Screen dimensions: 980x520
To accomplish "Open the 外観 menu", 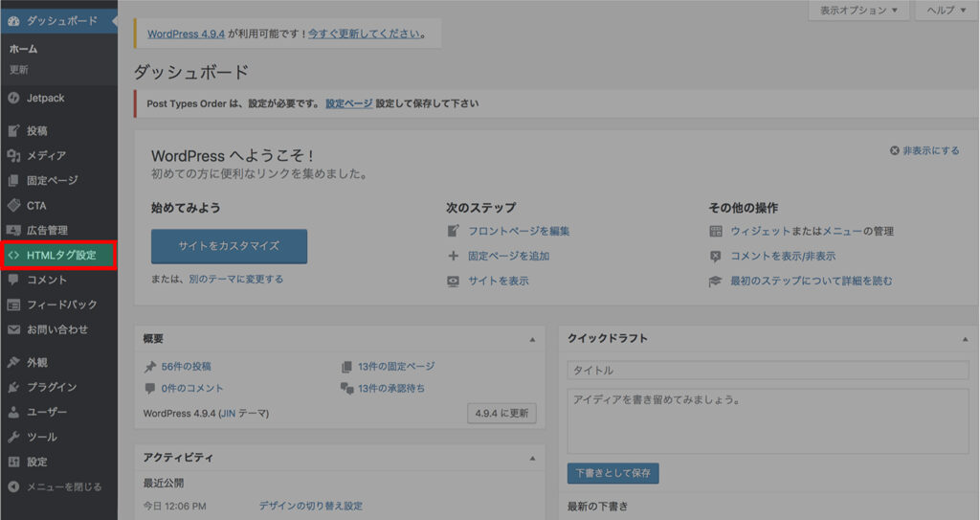I will [x=58, y=362].
